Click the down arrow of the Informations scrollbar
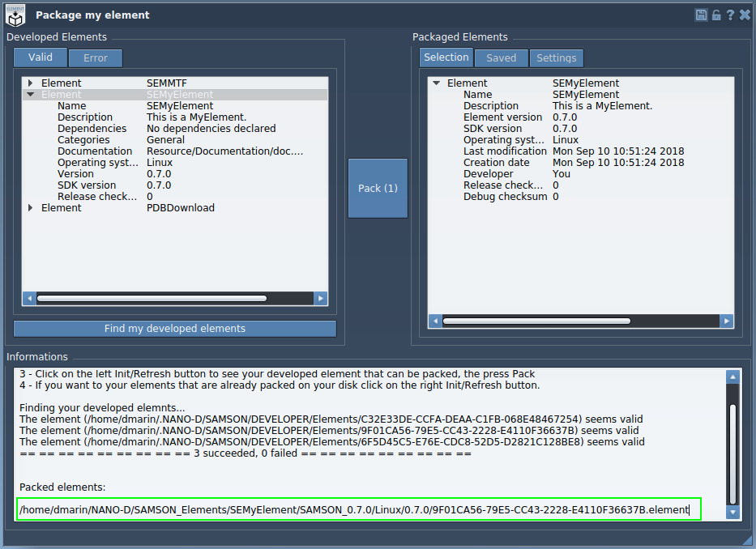 click(733, 513)
